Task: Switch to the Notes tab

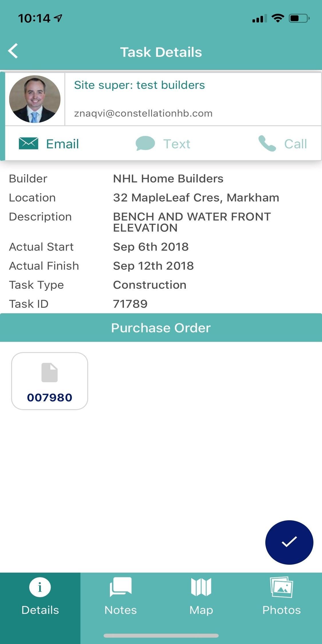Action: [x=120, y=596]
